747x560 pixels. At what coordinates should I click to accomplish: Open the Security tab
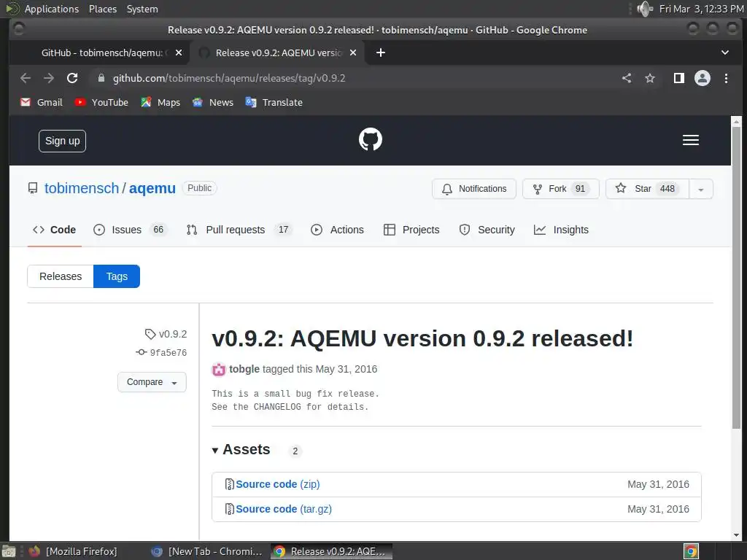(x=487, y=230)
